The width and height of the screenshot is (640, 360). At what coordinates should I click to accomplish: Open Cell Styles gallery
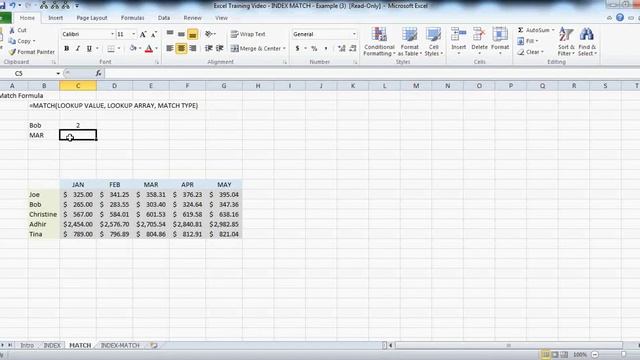coord(433,41)
